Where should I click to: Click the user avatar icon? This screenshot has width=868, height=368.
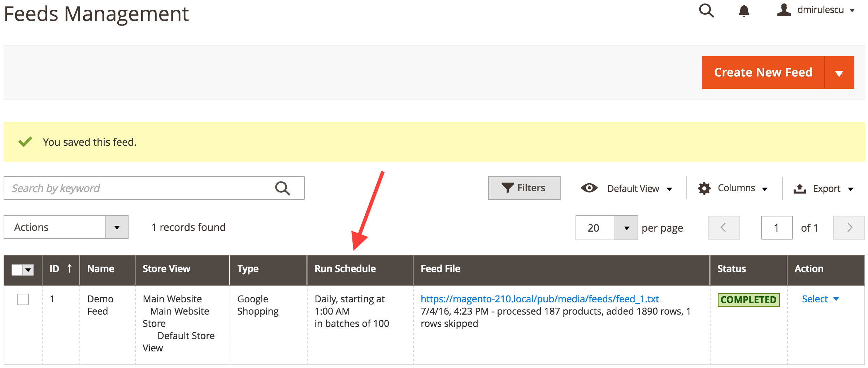[x=784, y=10]
